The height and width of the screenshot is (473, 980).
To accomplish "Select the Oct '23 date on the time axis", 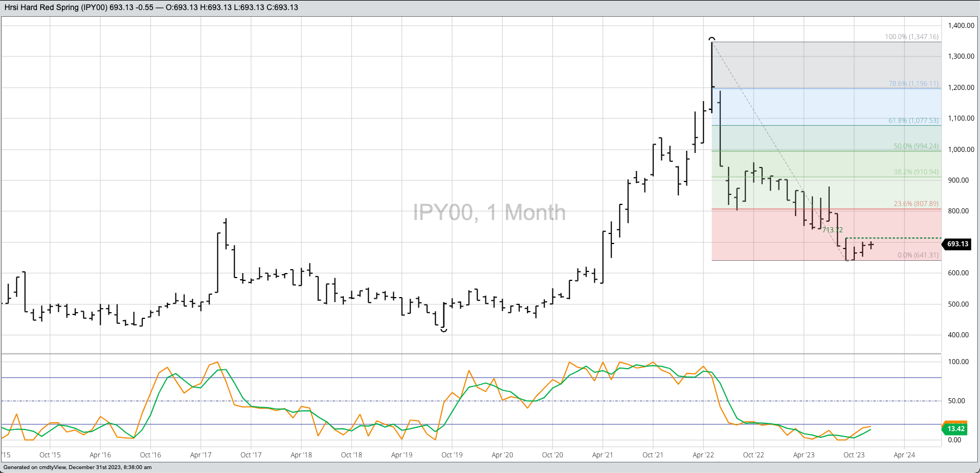I will pos(854,455).
